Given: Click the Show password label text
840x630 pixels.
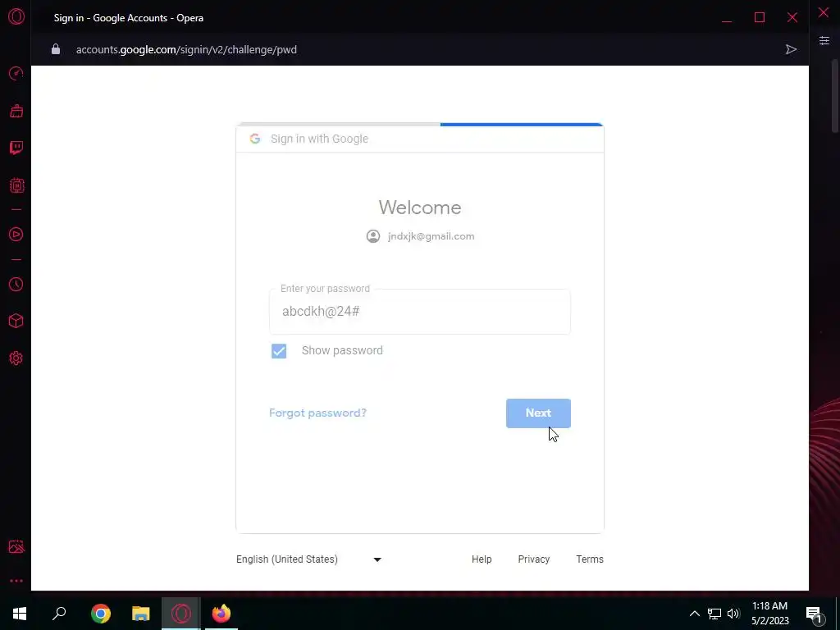Looking at the screenshot, I should (342, 350).
